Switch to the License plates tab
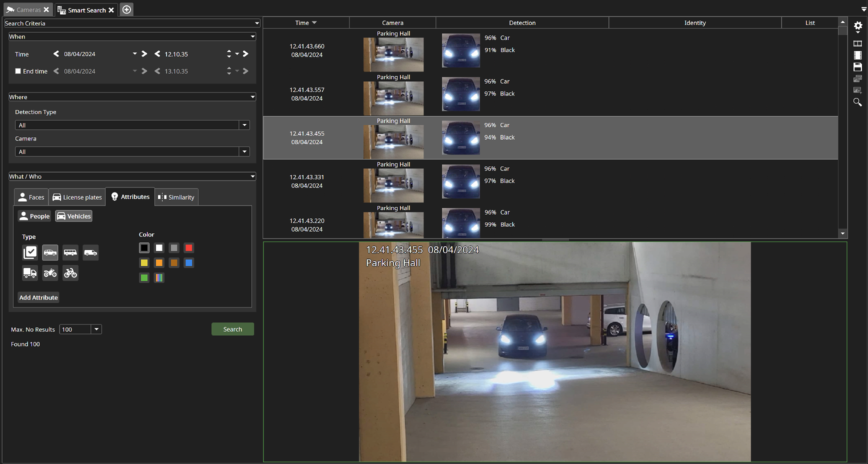868x464 pixels. click(77, 197)
